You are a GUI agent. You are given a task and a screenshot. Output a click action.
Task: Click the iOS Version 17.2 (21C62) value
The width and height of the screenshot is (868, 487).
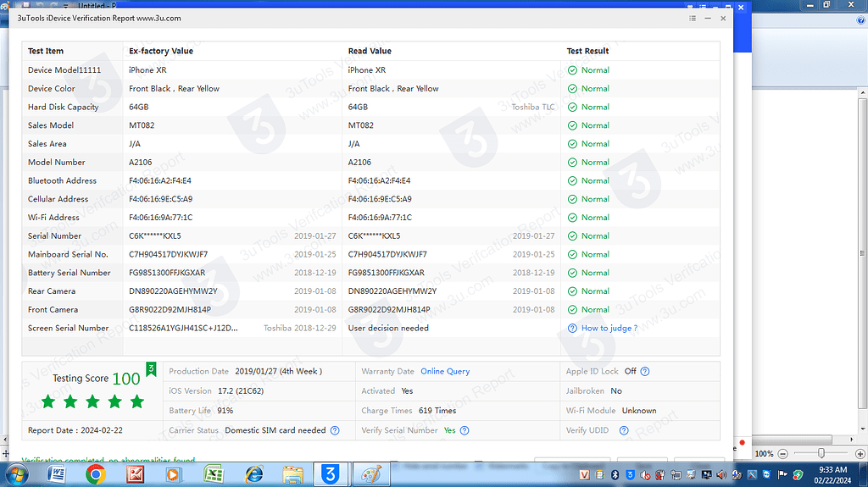pyautogui.click(x=241, y=391)
